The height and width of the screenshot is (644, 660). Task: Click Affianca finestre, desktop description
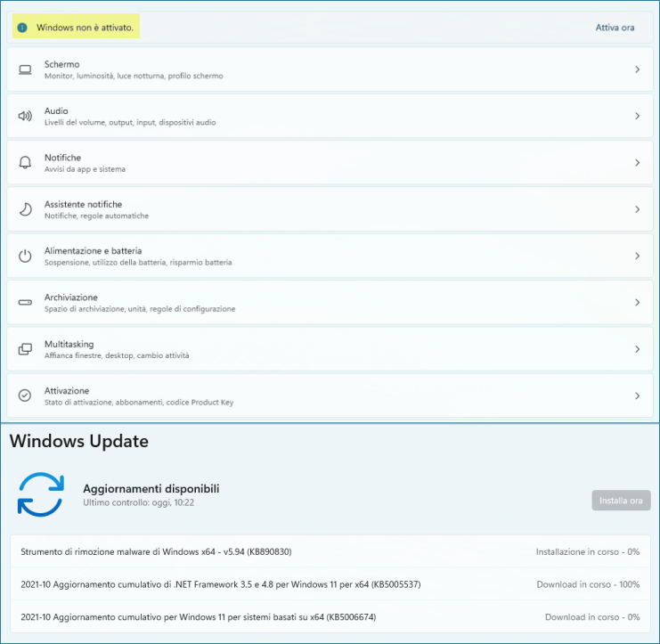(x=117, y=355)
